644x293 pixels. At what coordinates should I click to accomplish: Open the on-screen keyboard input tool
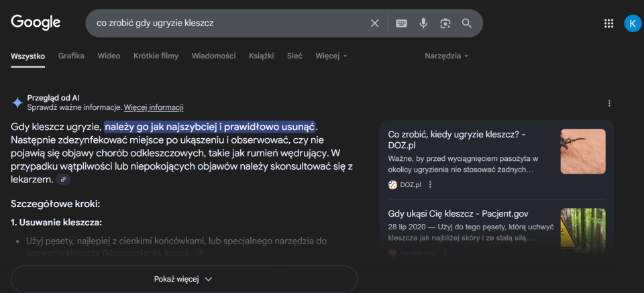pos(401,23)
